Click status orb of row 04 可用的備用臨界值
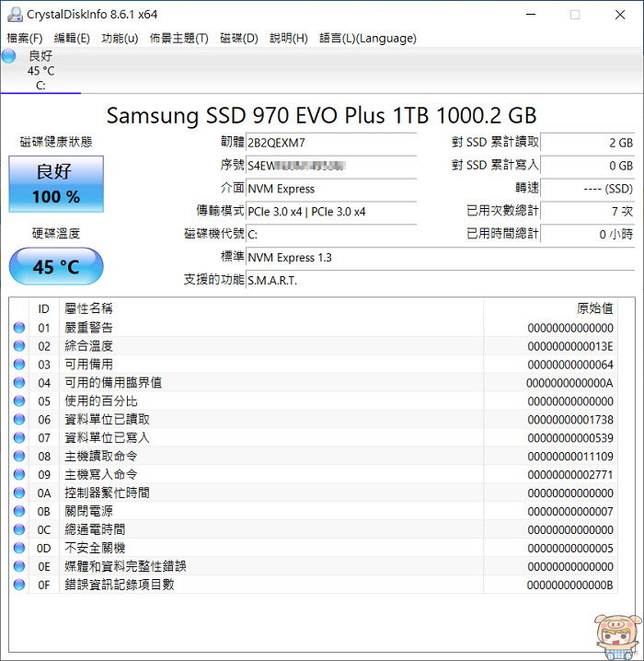This screenshot has height=661, width=644. tap(19, 382)
